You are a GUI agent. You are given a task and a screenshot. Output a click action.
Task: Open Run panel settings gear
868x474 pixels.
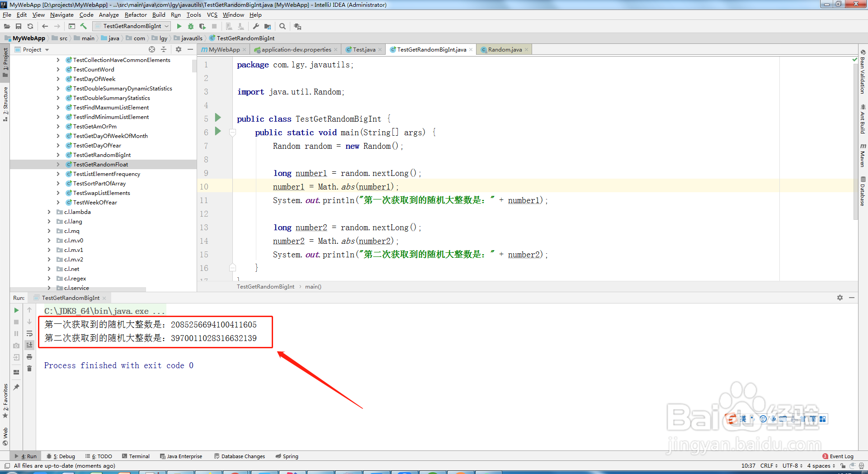point(840,298)
